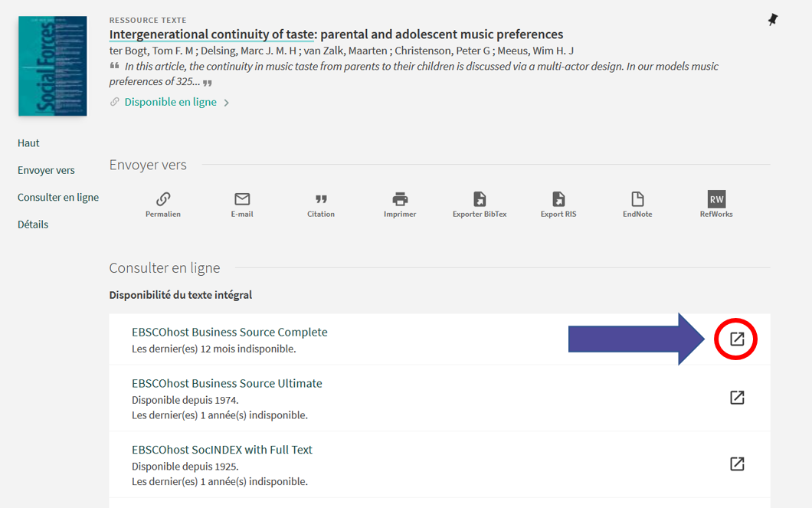This screenshot has width=812, height=508.
Task: Click the Export RIS icon
Action: [x=558, y=199]
